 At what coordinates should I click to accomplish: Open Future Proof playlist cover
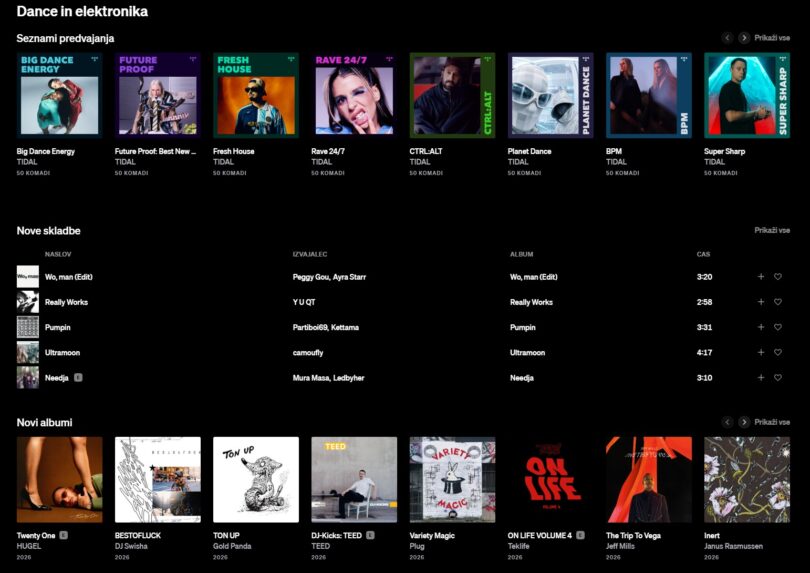click(x=158, y=95)
